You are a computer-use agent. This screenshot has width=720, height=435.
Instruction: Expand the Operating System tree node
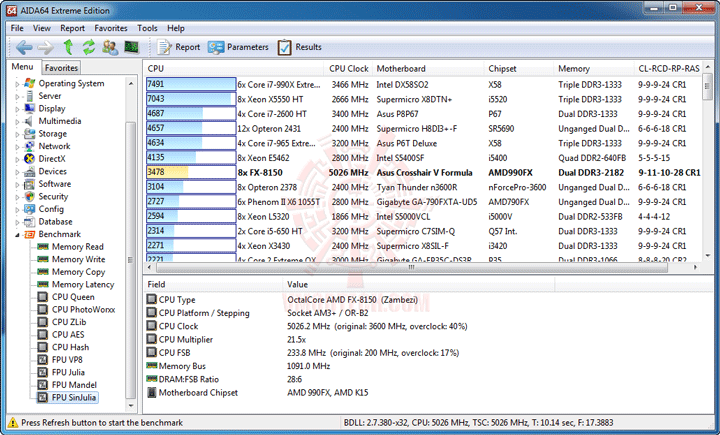coord(17,84)
